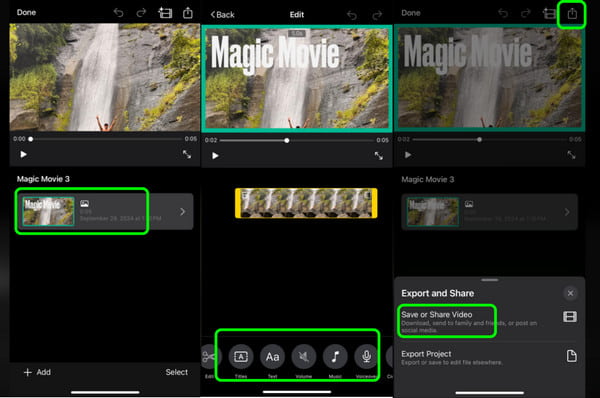Image resolution: width=600 pixels, height=398 pixels.
Task: Open the Text (Aa) tool
Action: pos(272,357)
